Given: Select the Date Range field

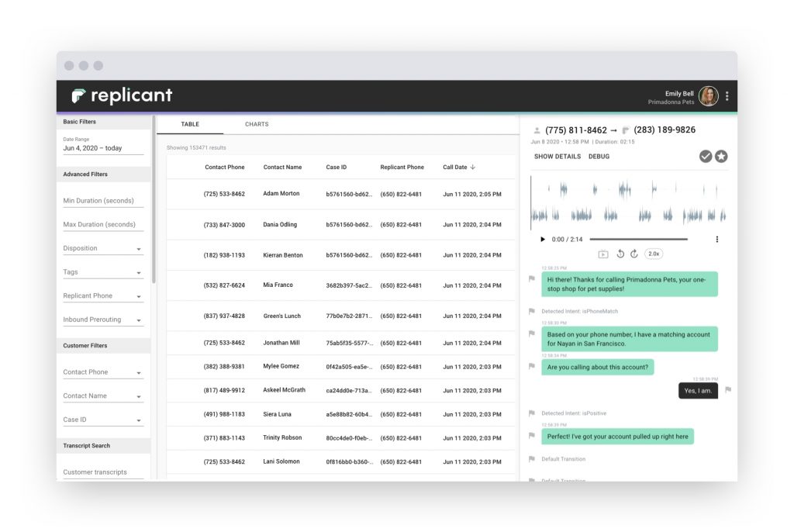Looking at the screenshot, I should tap(103, 146).
